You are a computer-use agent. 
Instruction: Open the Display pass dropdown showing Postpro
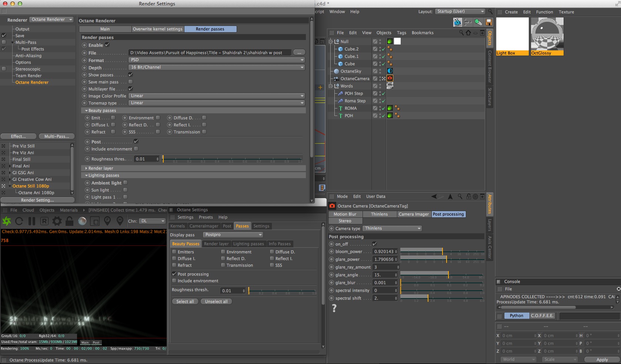(x=233, y=235)
